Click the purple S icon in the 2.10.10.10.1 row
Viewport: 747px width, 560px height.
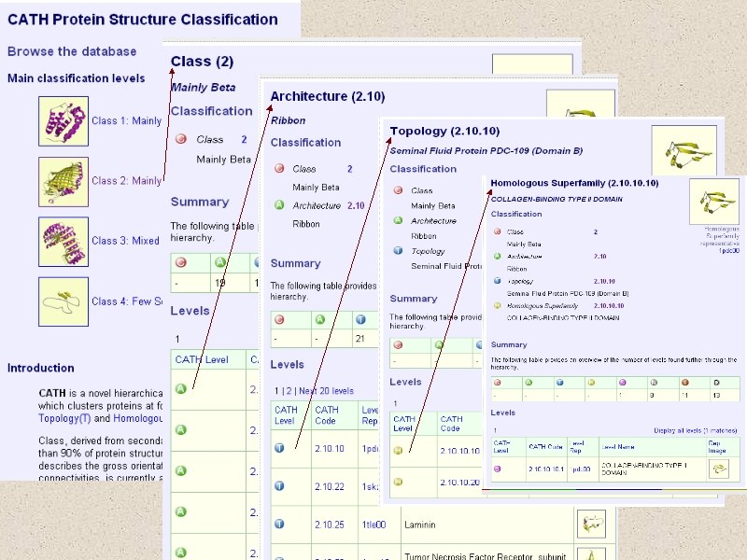tap(498, 469)
